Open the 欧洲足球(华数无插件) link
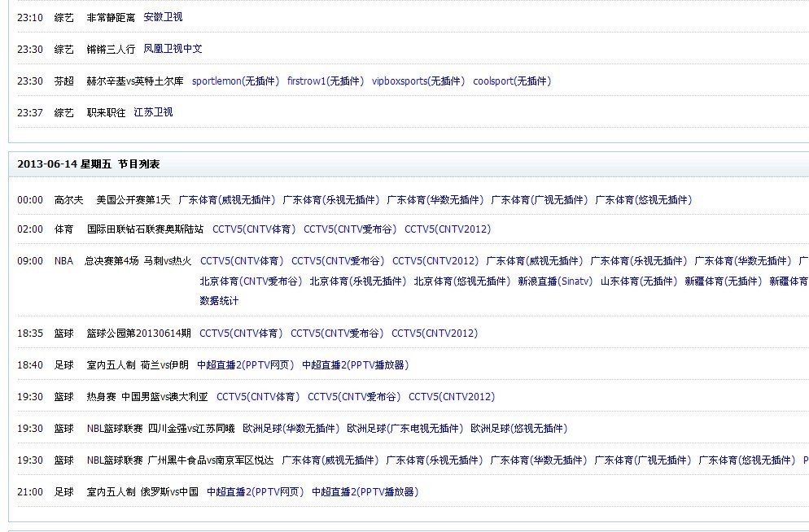This screenshot has width=809, height=532. 291,428
